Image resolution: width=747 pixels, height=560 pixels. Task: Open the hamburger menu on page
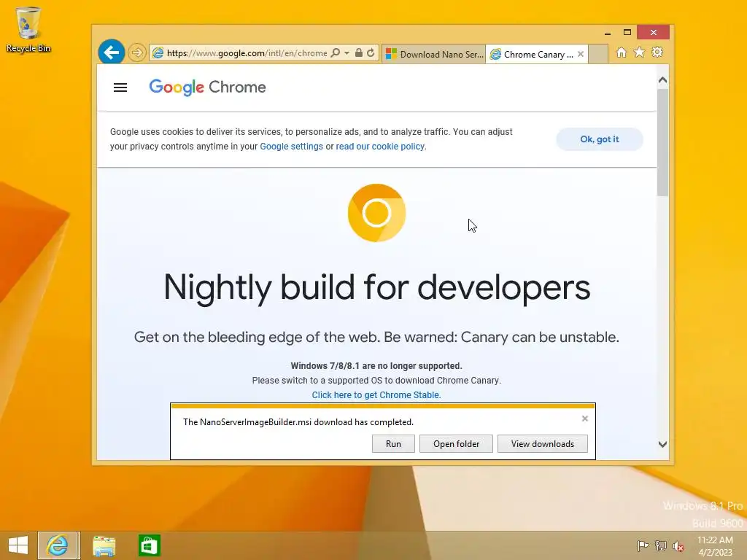click(120, 87)
